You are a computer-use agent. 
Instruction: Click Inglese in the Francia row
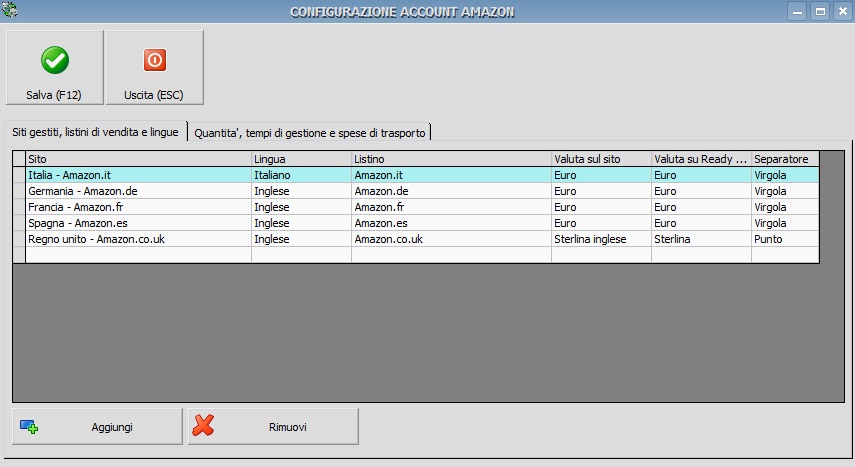click(301, 207)
